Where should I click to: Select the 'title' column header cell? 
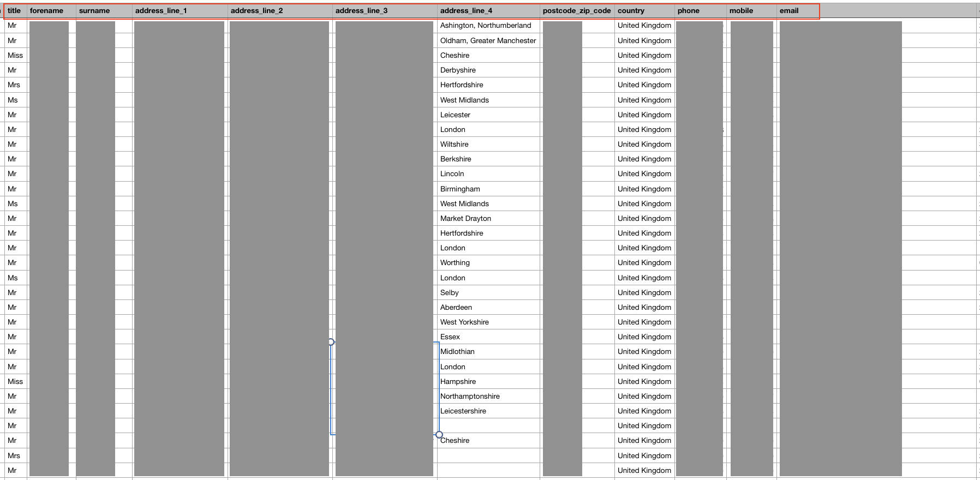15,11
